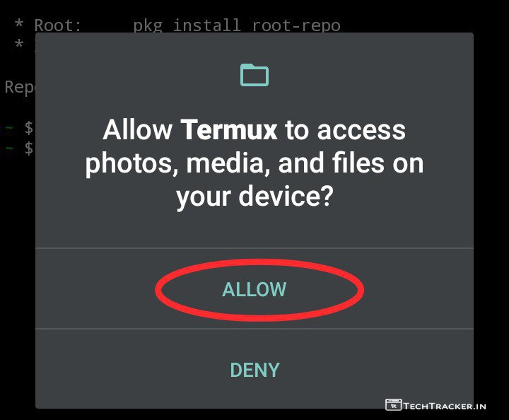Screen dimensions: 509x420
Task: Tap the ALLOW button in permission dialog
Action: 255,289
